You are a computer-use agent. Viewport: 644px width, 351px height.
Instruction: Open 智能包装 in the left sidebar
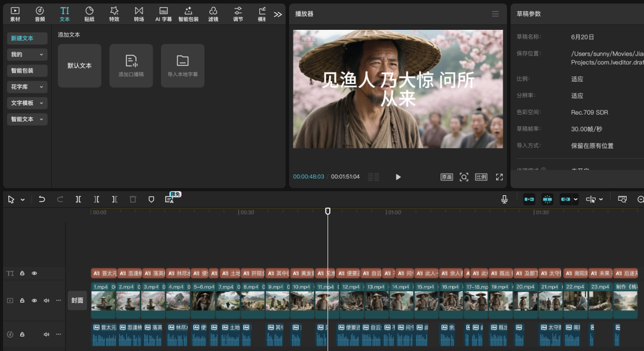tap(27, 70)
